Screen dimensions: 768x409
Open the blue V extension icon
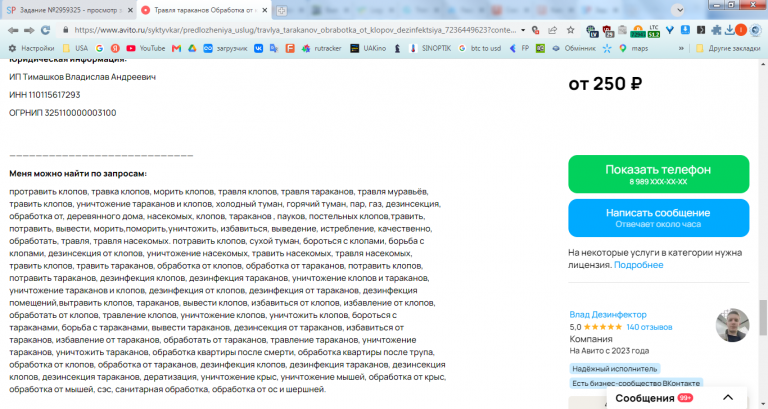(670, 30)
